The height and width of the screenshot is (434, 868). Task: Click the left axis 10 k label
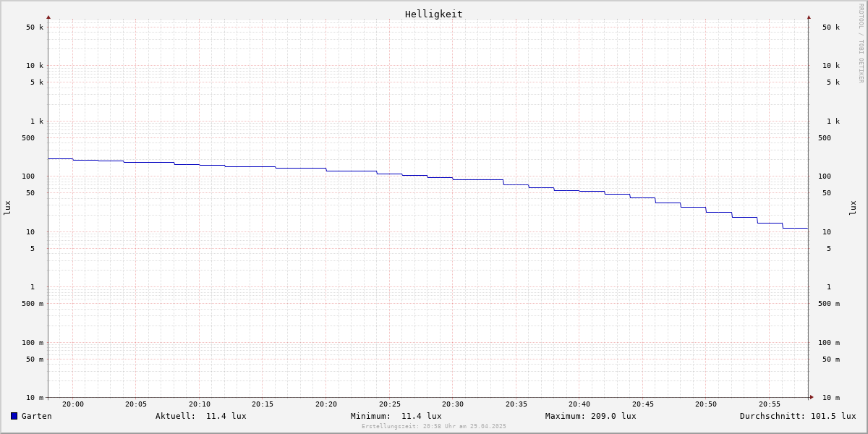point(35,66)
